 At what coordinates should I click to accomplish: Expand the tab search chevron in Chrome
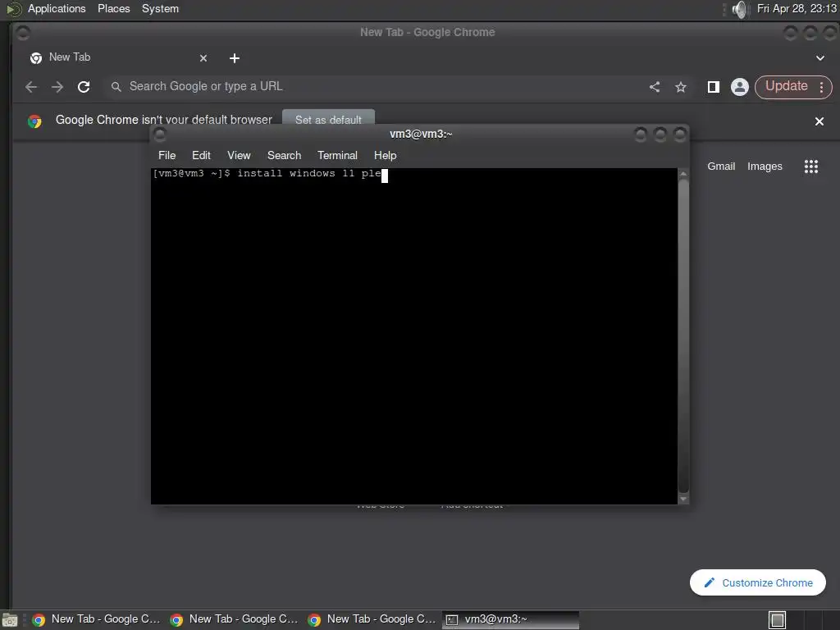point(820,58)
